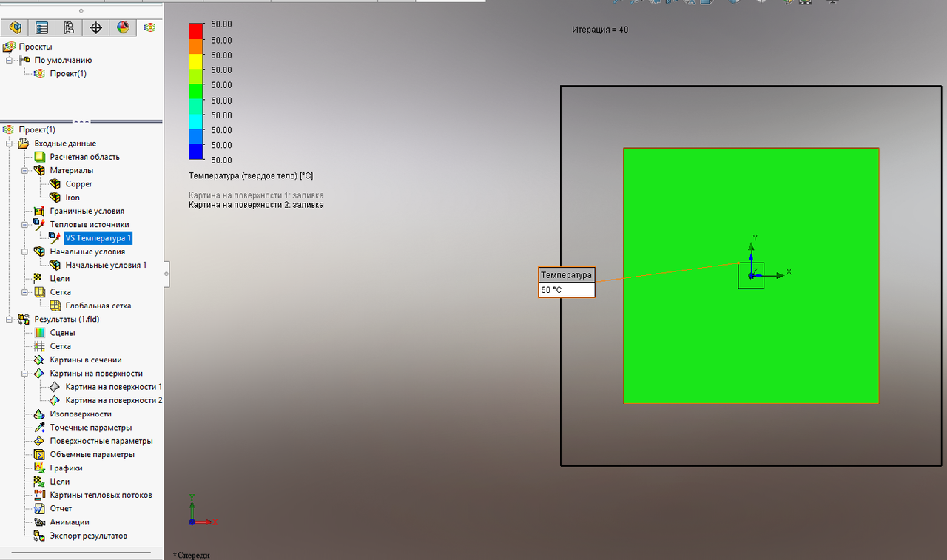Open the FeatureManager design tree tab

coord(15,28)
